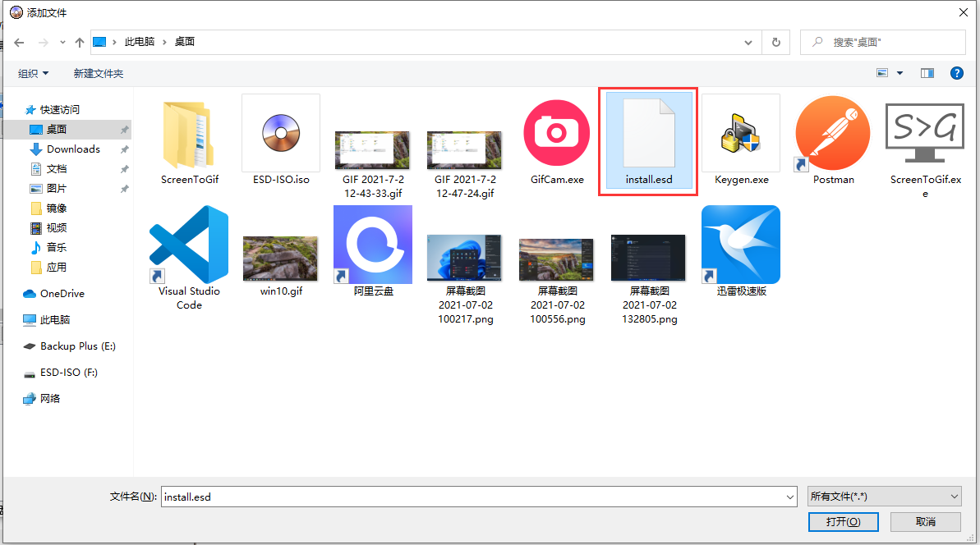Select the install.esd file
Image resolution: width=980 pixels, height=545 pixels.
click(649, 142)
